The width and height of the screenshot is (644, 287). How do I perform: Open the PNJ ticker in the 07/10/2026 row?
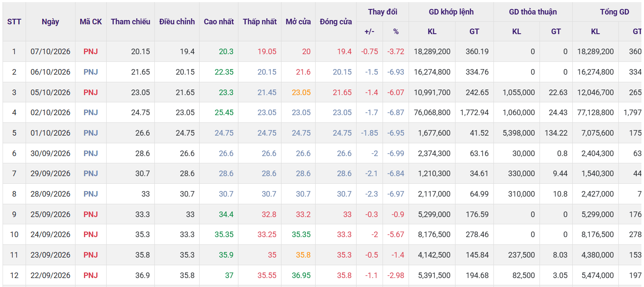[91, 52]
